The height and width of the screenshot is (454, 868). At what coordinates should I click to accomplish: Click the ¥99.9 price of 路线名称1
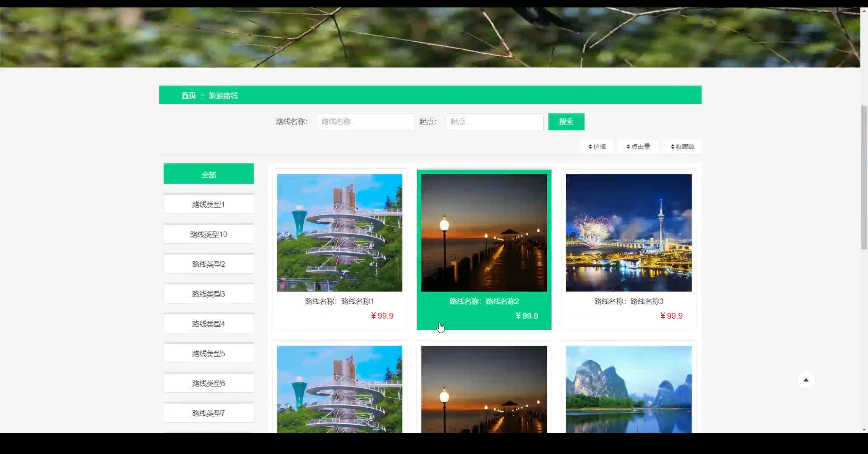(382, 316)
